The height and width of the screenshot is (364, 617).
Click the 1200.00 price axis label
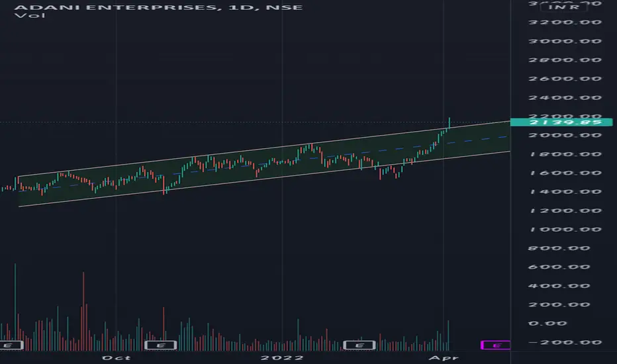click(565, 210)
